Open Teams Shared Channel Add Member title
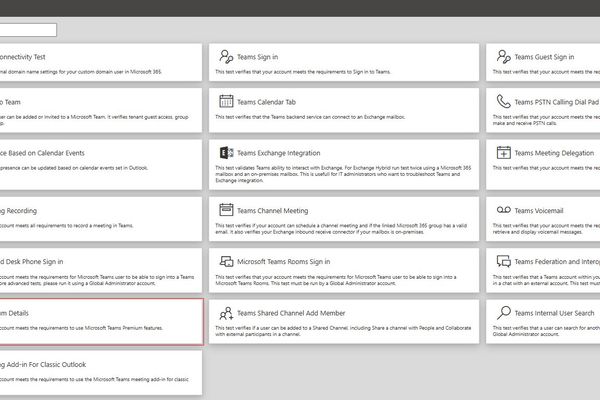 (x=291, y=313)
